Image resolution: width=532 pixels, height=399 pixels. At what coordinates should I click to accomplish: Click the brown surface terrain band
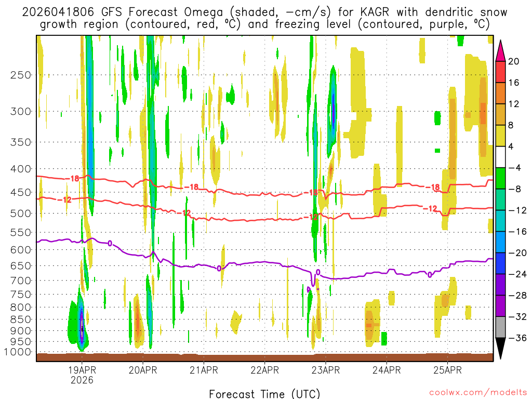[x=264, y=357]
